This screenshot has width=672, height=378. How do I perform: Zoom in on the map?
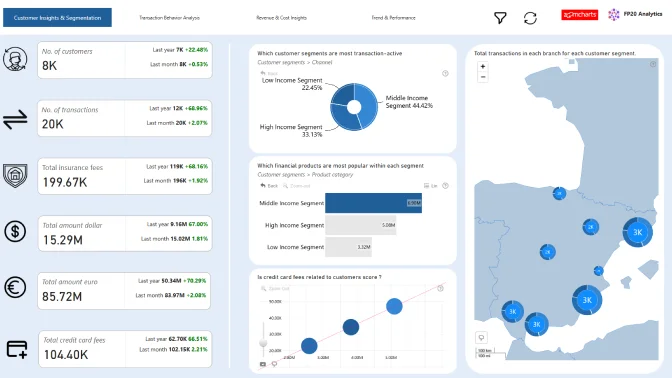pyautogui.click(x=483, y=66)
